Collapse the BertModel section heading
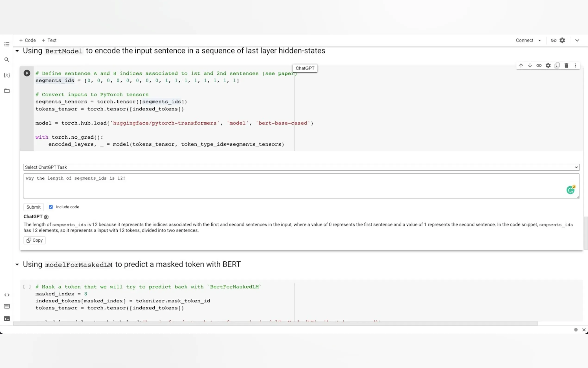 pos(17,51)
